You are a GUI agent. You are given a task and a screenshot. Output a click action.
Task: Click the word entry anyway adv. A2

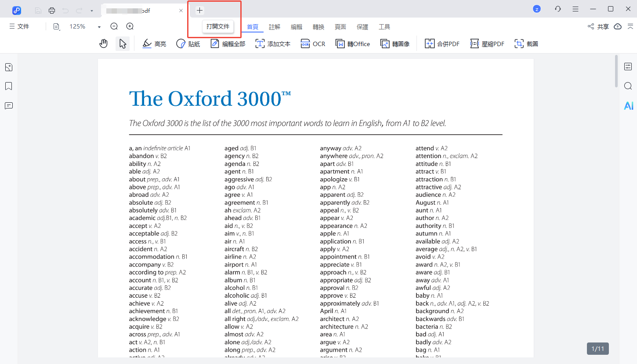coord(340,148)
